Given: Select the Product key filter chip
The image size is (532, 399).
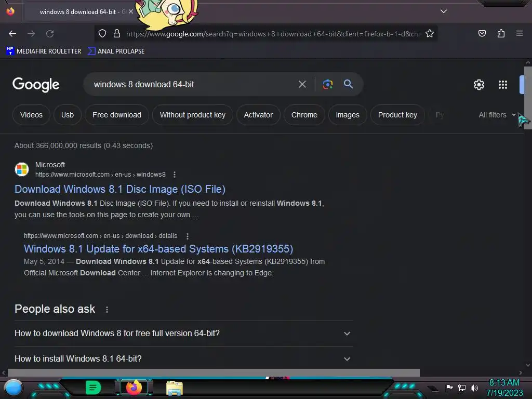Looking at the screenshot, I should pyautogui.click(x=397, y=115).
